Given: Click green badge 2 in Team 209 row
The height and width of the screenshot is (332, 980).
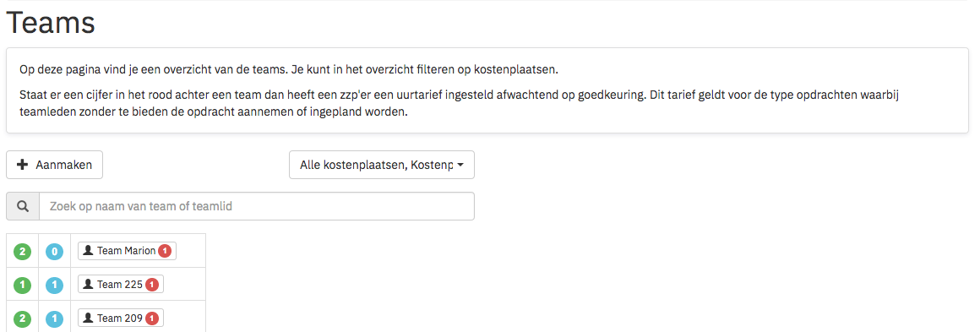Looking at the screenshot, I should [x=23, y=318].
